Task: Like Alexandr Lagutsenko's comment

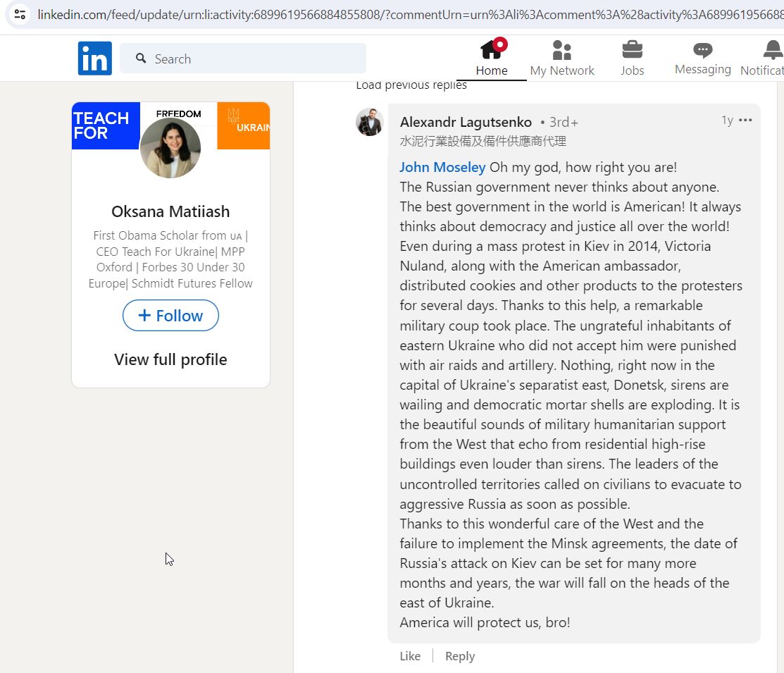Action: (410, 656)
